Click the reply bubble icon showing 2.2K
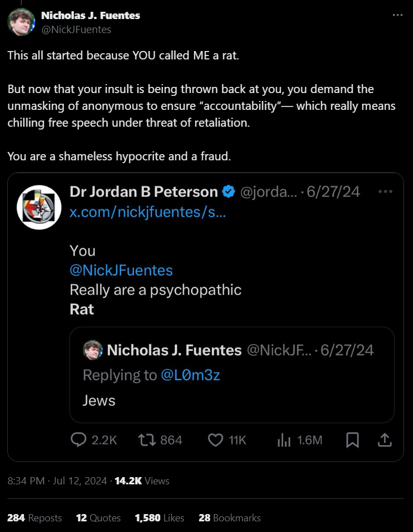This screenshot has width=413, height=532. 78,440
